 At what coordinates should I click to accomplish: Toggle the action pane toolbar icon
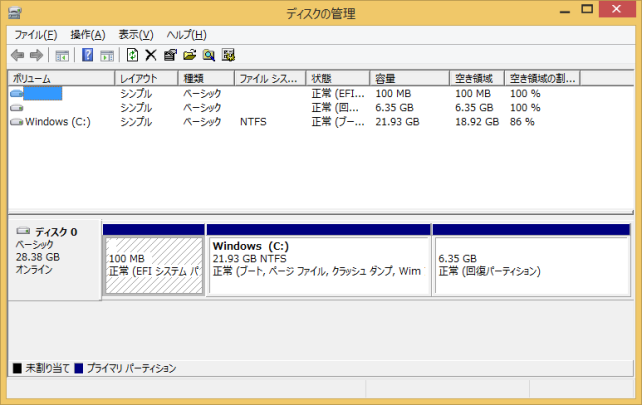[x=107, y=55]
